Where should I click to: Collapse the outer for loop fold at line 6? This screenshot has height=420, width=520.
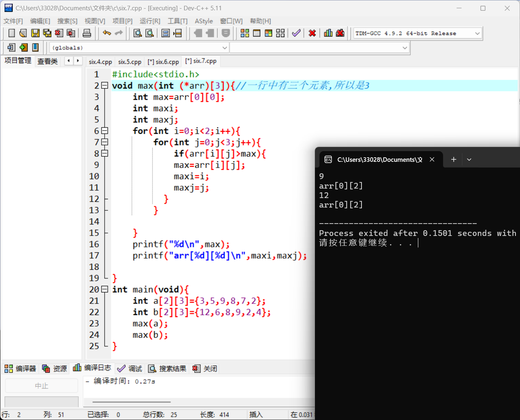click(105, 131)
